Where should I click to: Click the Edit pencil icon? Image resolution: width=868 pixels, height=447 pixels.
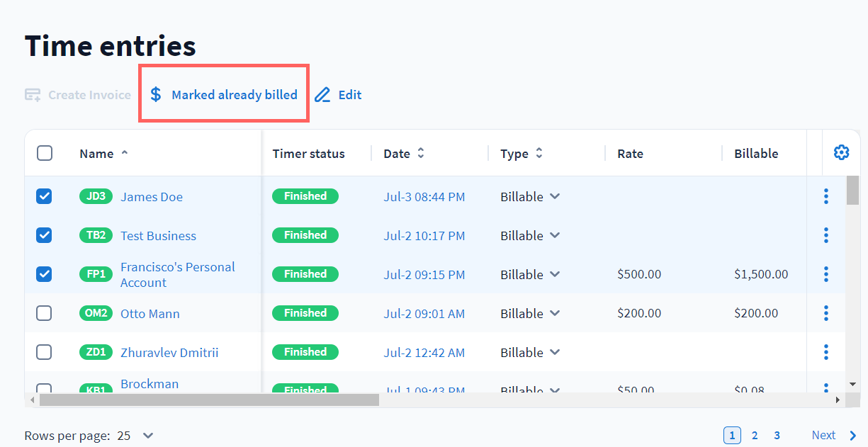tap(323, 95)
